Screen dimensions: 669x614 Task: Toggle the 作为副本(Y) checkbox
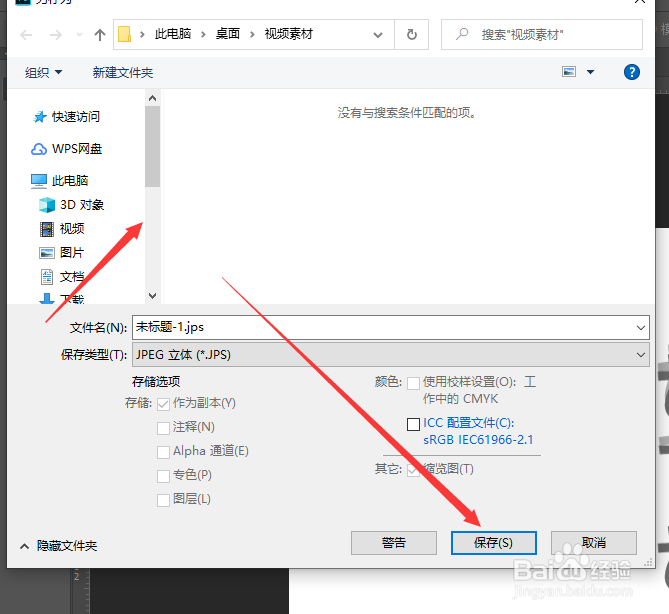(163, 404)
